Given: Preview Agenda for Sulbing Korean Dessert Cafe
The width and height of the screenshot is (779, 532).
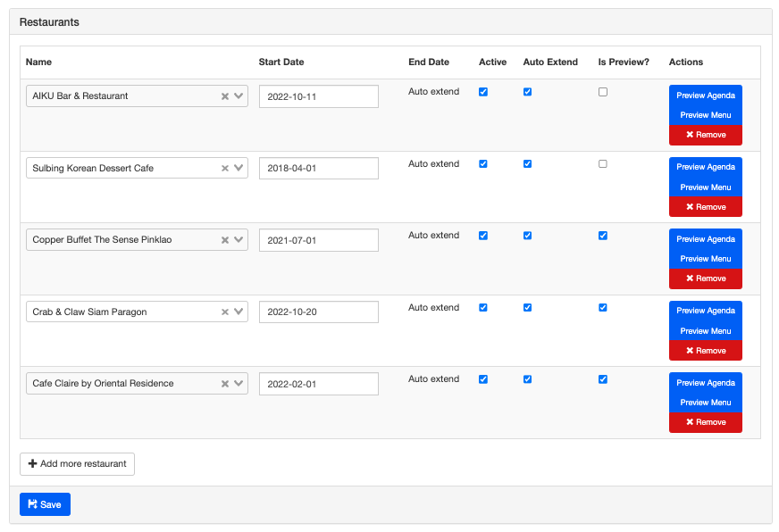Looking at the screenshot, I should click(x=705, y=167).
